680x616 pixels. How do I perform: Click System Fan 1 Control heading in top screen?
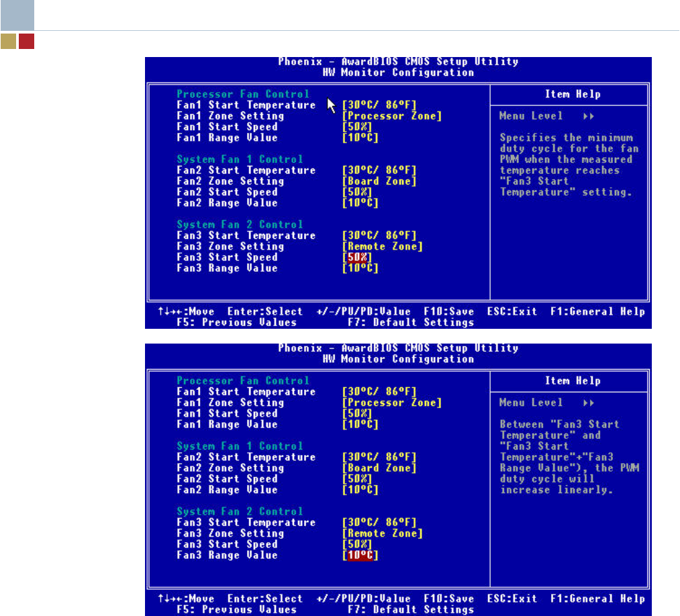pyautogui.click(x=240, y=159)
